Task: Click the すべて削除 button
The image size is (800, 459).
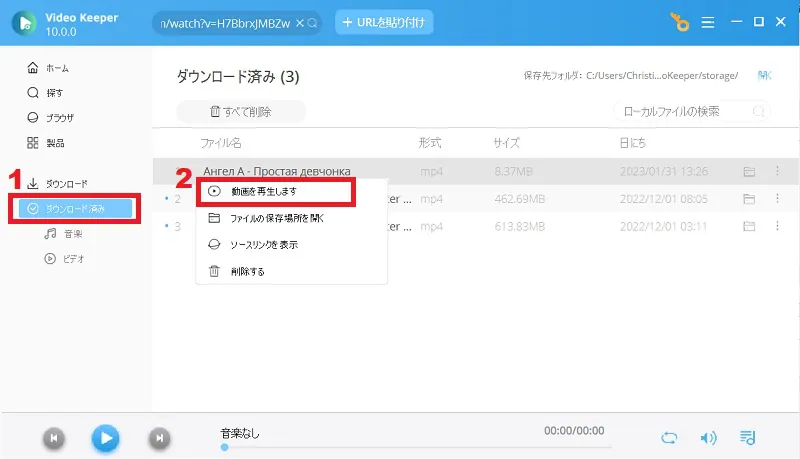Action: [x=241, y=112]
